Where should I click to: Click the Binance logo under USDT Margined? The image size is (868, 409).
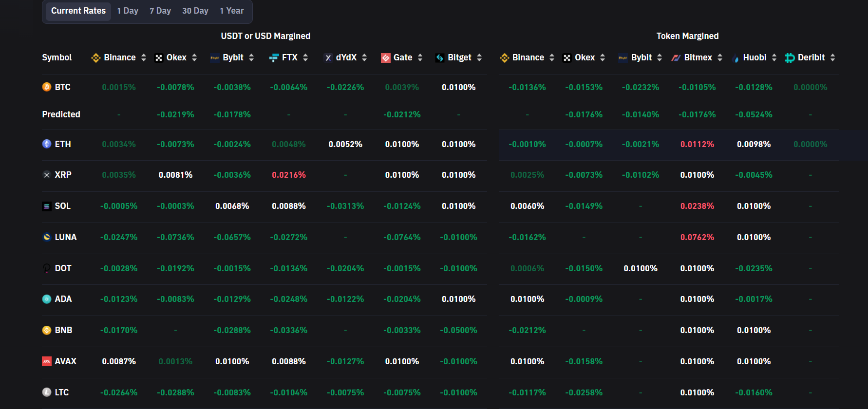tap(96, 58)
